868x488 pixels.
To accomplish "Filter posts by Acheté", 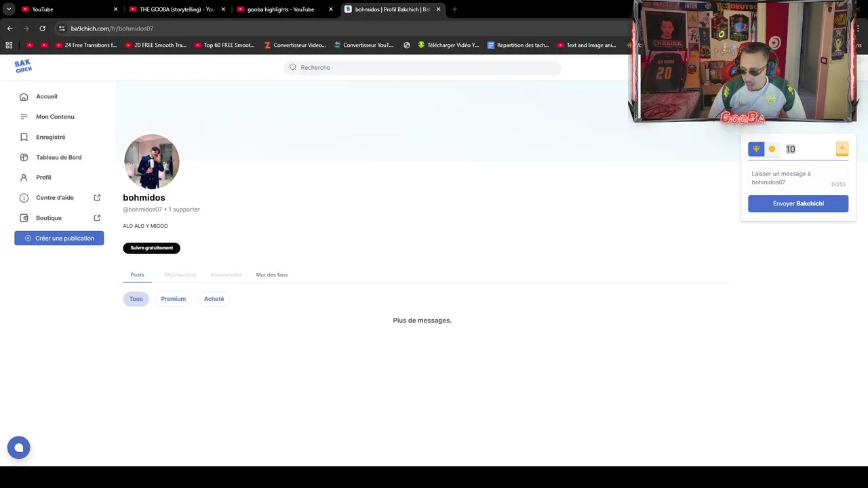I will (x=214, y=299).
